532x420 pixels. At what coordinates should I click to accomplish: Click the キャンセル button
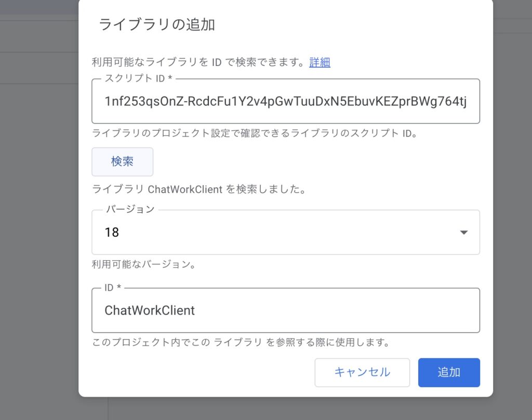[x=362, y=372]
